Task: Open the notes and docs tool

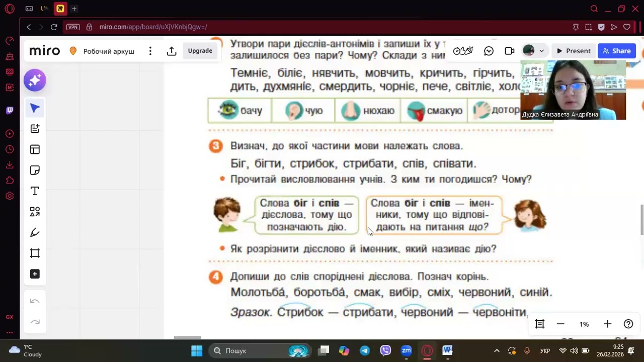Action: click(x=35, y=129)
